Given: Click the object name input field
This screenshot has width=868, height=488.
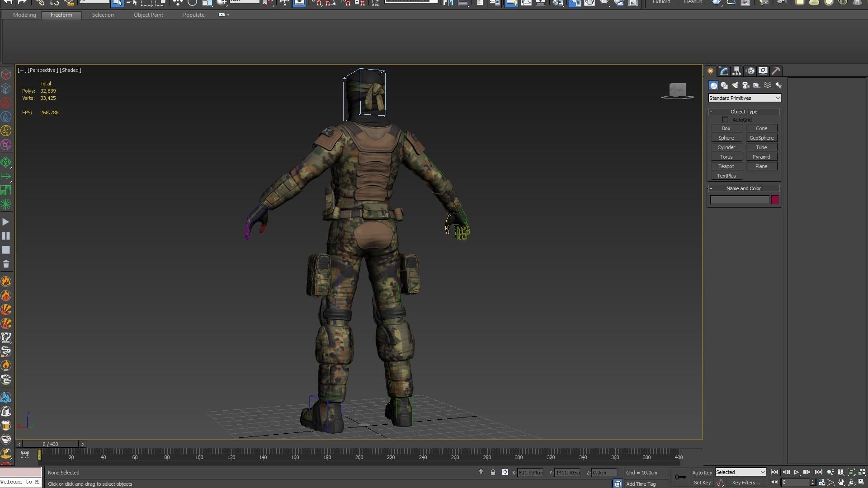Looking at the screenshot, I should pyautogui.click(x=740, y=200).
